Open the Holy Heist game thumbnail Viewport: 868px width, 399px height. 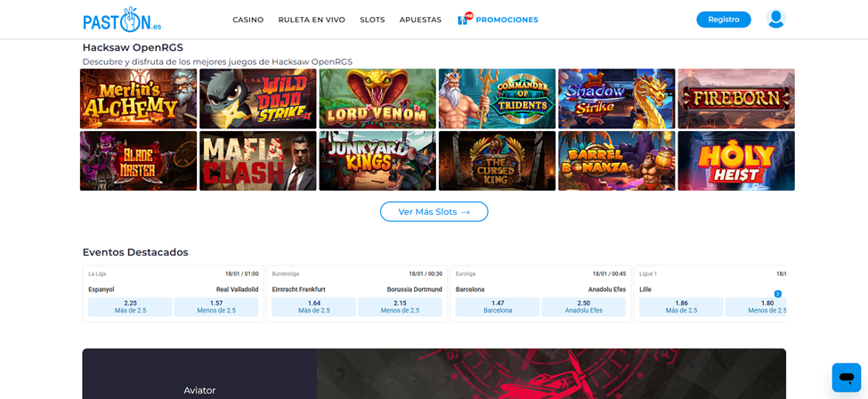pyautogui.click(x=735, y=161)
